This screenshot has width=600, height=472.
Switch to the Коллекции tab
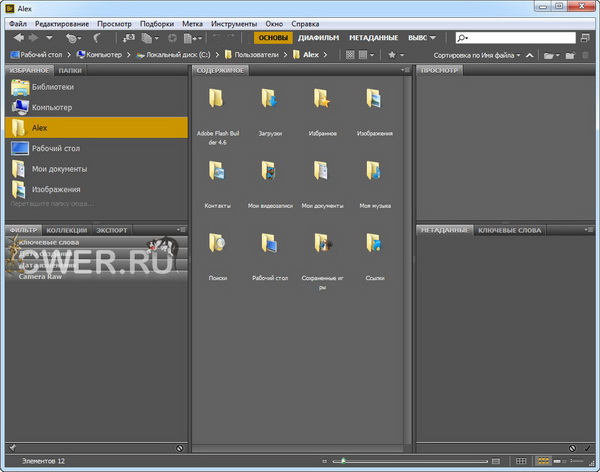[66, 230]
